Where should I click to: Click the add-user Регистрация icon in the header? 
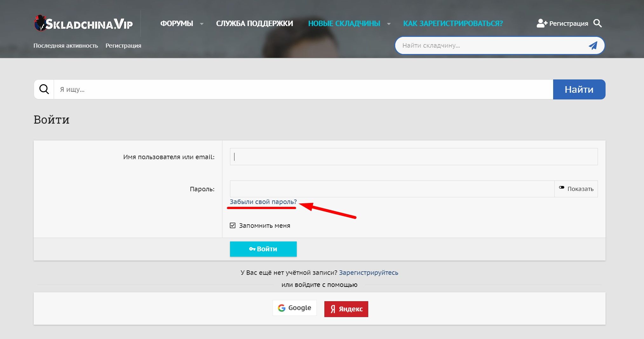(x=542, y=23)
